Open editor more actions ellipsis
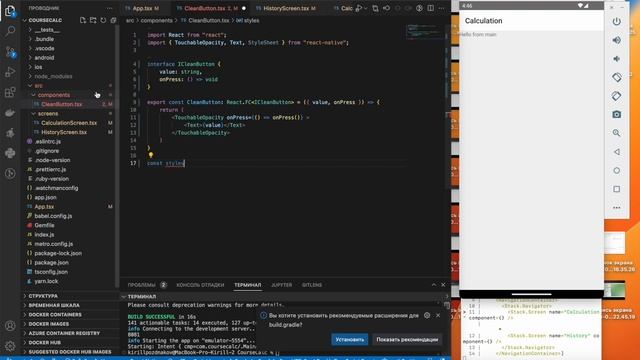This screenshot has height=360, width=640. [x=442, y=8]
